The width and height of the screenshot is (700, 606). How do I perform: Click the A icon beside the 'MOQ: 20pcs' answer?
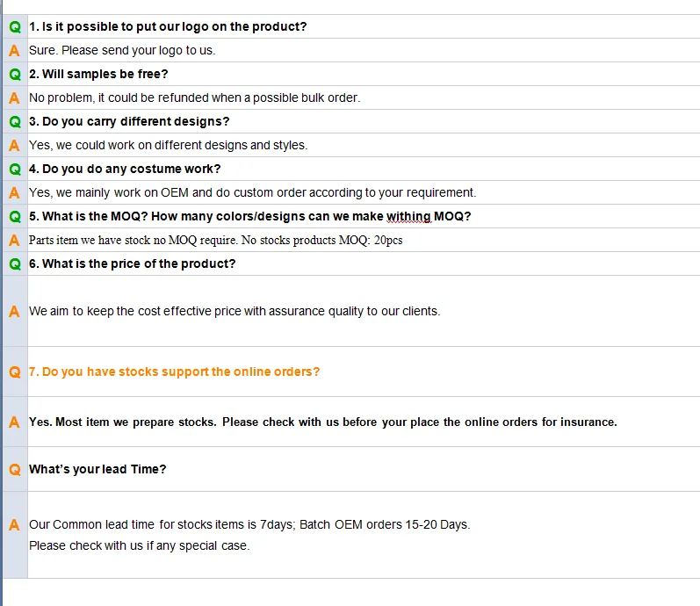15,240
